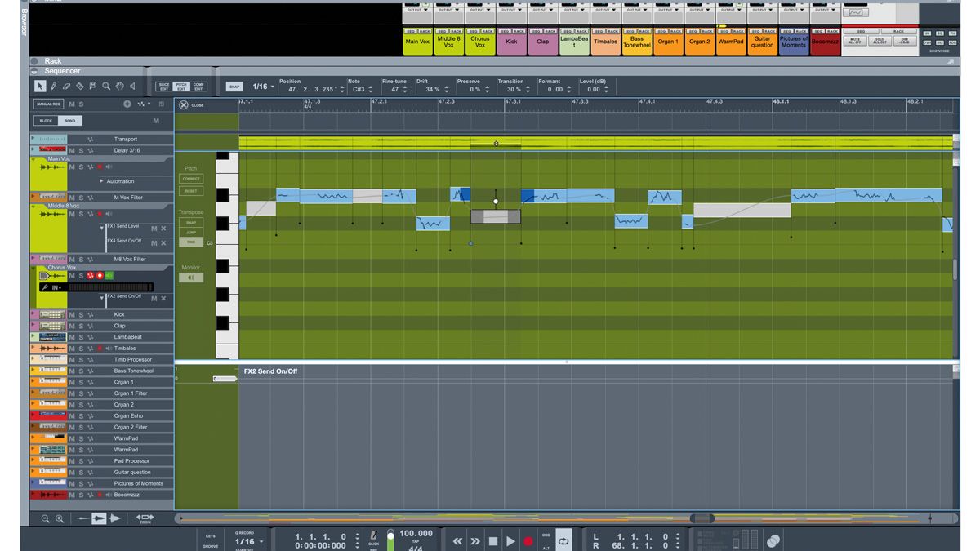The height and width of the screenshot is (551, 980).
Task: Click the Main Vox track waveform icon
Action: point(52,167)
